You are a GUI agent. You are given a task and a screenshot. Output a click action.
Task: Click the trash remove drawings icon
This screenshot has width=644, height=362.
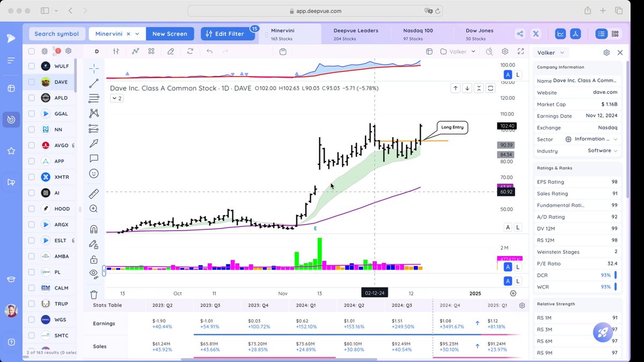point(94,294)
